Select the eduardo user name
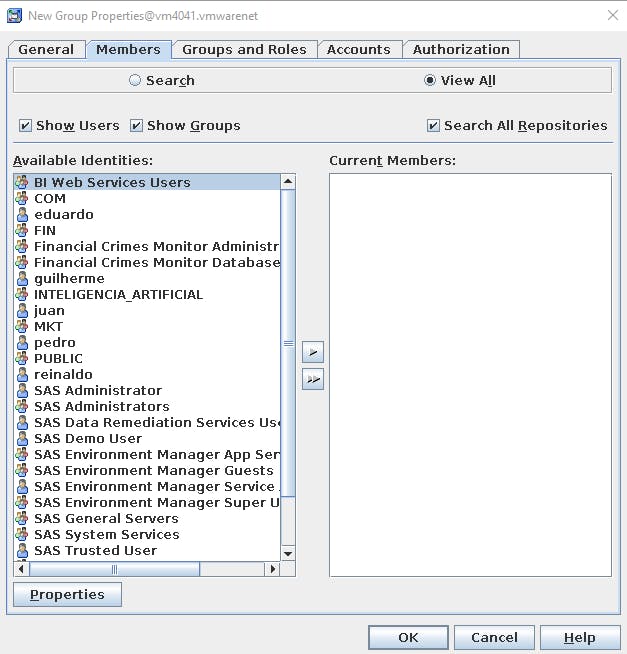627x654 pixels. pos(64,214)
